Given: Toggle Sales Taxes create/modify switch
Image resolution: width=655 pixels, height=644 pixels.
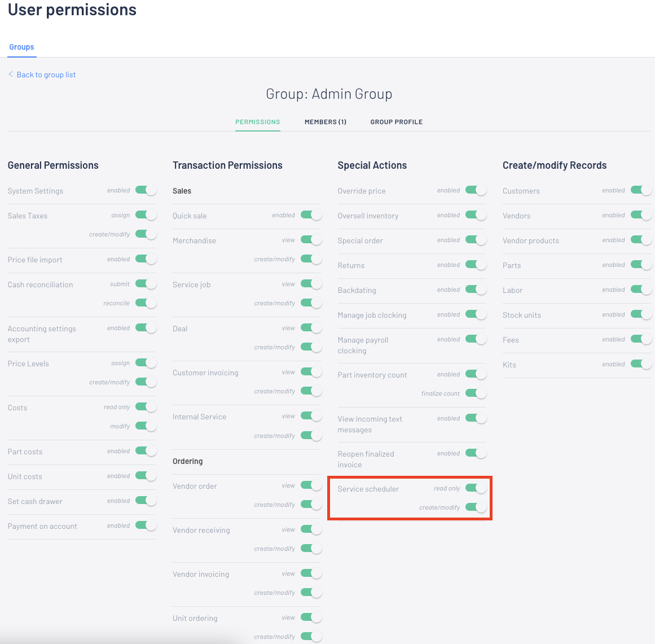Looking at the screenshot, I should point(146,234).
